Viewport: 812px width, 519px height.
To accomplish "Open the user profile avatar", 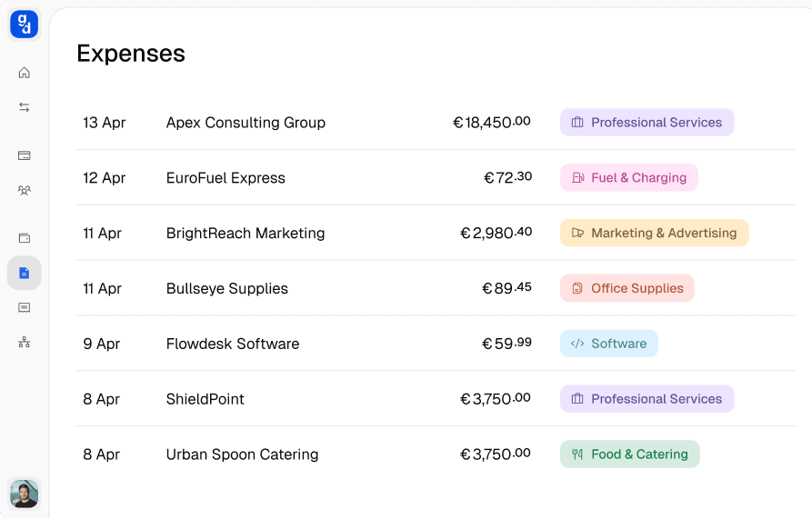I will click(25, 494).
